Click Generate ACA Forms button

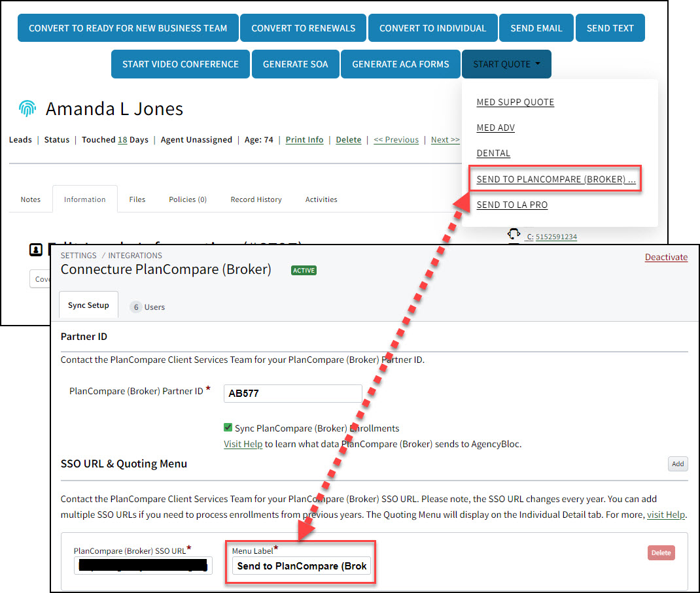point(400,64)
